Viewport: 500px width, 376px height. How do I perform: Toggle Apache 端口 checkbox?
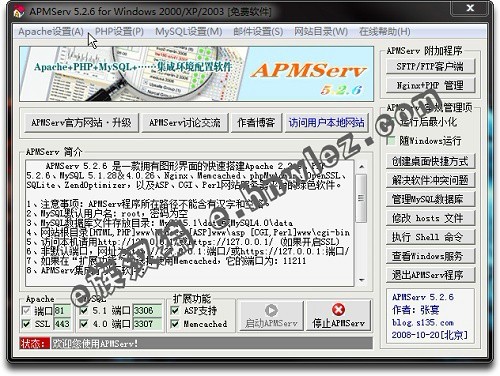tap(26, 311)
